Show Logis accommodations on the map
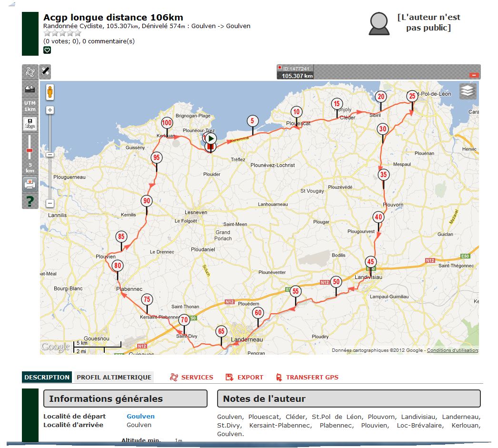This screenshot has height=448, width=498. click(x=30, y=124)
